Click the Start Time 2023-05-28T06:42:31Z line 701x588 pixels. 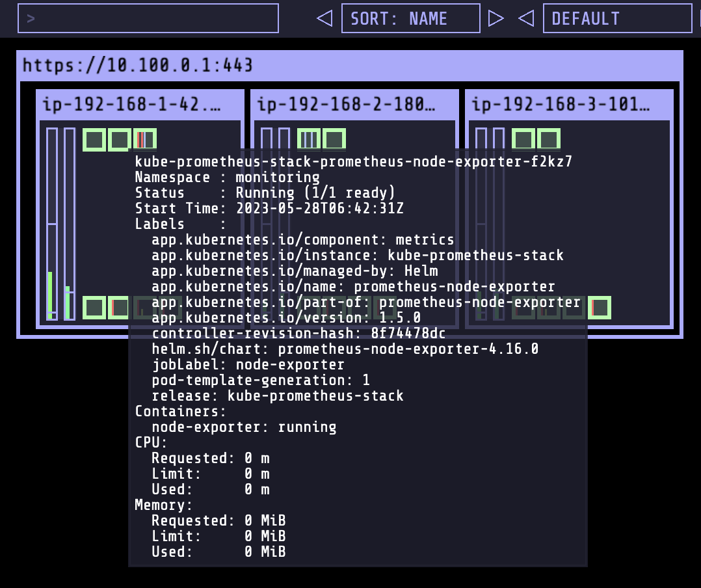pos(270,208)
